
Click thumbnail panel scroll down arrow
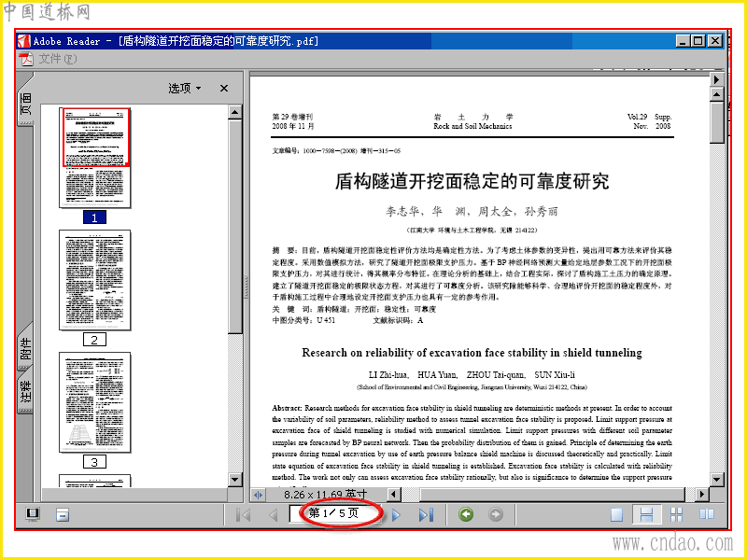[x=235, y=480]
